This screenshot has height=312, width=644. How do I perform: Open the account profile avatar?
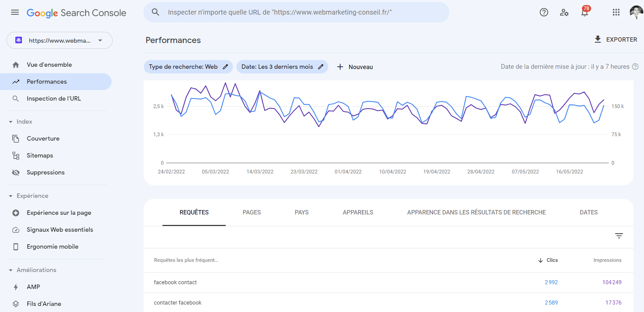pyautogui.click(x=636, y=13)
